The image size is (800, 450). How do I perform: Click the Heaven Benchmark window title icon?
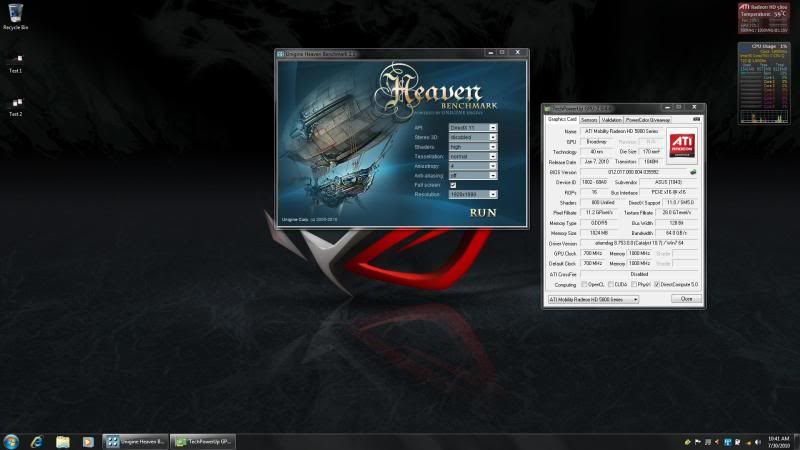(280, 54)
